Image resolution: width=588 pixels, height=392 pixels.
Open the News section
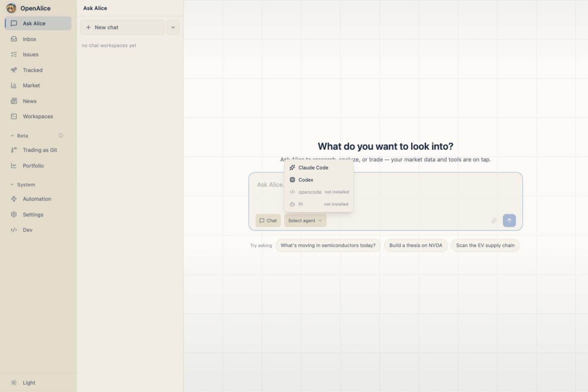click(x=38, y=101)
